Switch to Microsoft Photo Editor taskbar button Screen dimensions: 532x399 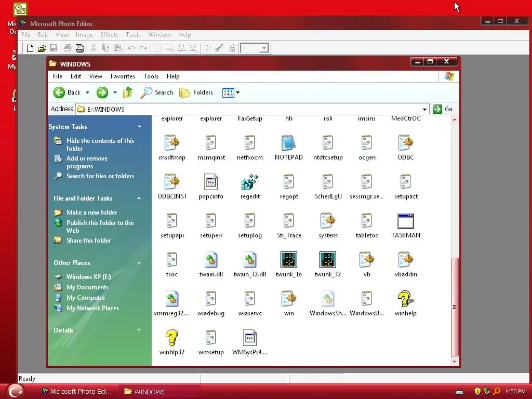77,392
